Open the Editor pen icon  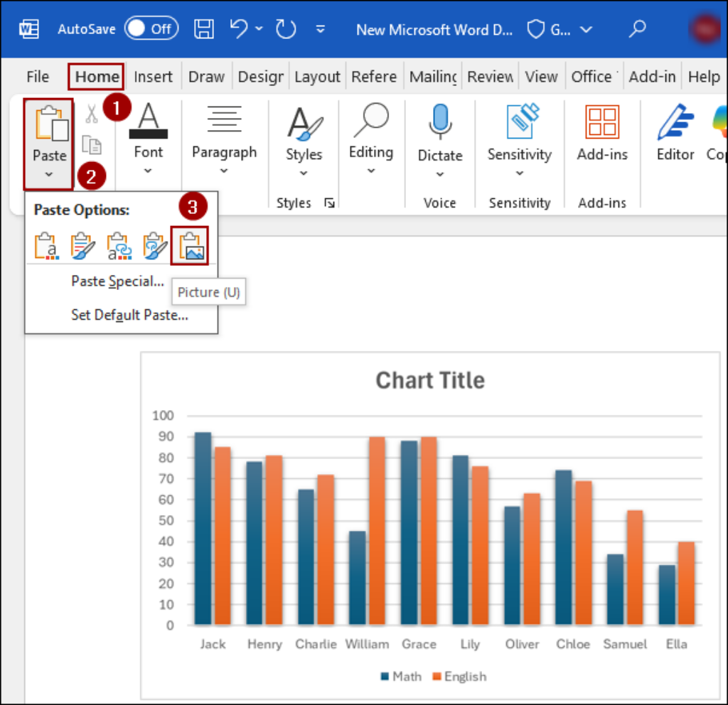click(675, 122)
